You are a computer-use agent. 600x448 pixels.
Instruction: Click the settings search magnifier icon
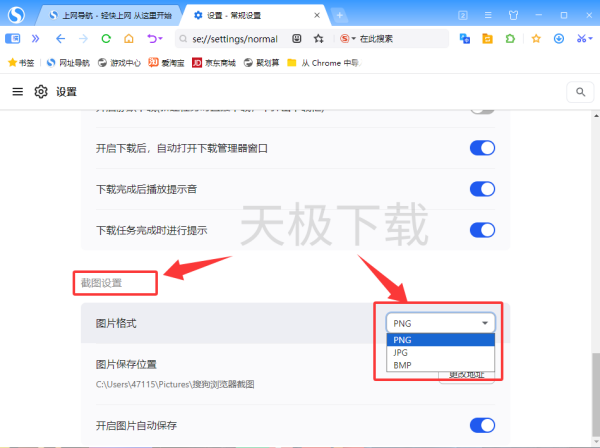580,92
